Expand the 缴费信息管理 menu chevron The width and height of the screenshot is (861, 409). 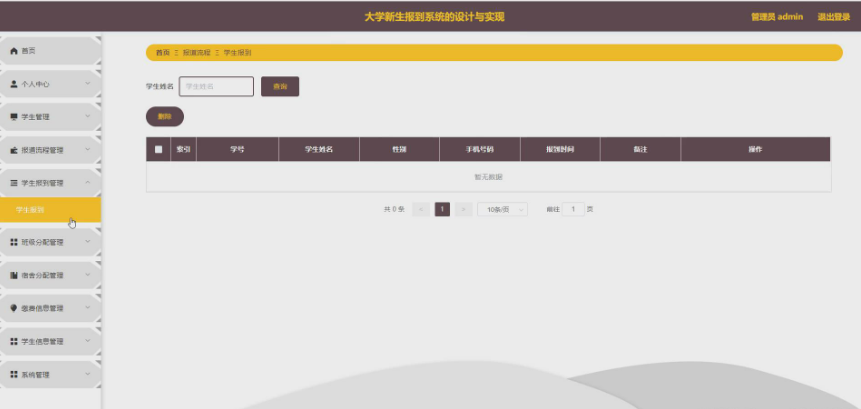pyautogui.click(x=88, y=307)
